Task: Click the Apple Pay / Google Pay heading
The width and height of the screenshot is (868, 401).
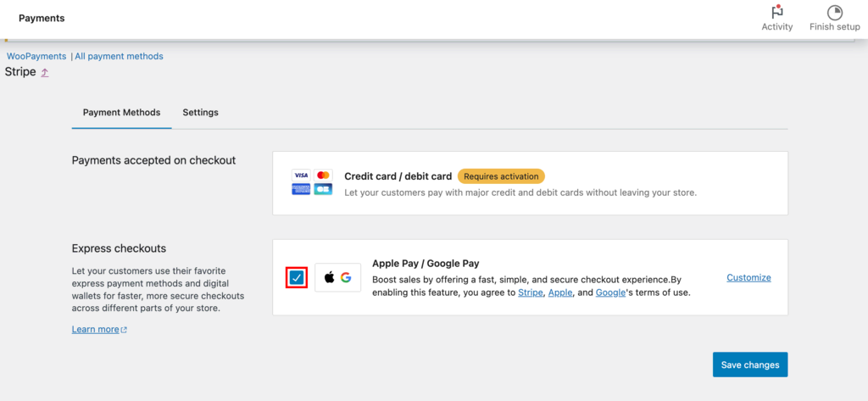Action: point(426,263)
